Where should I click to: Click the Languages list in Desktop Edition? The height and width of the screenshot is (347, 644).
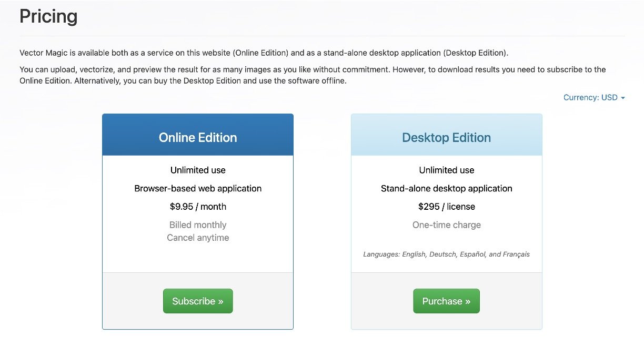(446, 254)
